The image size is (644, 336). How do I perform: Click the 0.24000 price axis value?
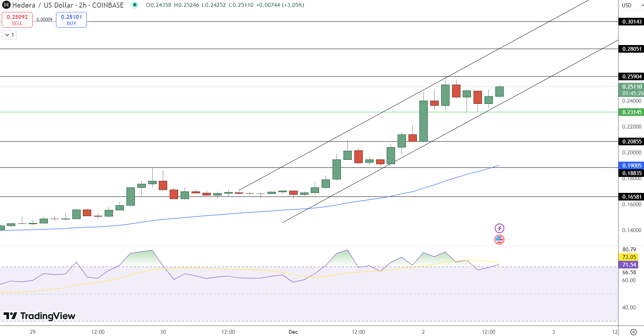632,101
